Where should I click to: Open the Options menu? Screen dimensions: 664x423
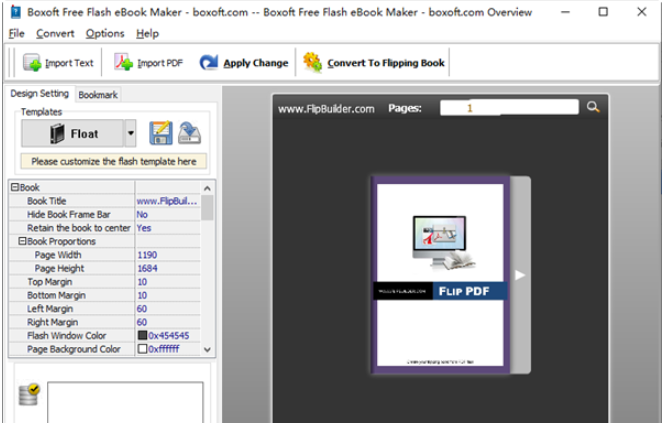[x=105, y=33]
